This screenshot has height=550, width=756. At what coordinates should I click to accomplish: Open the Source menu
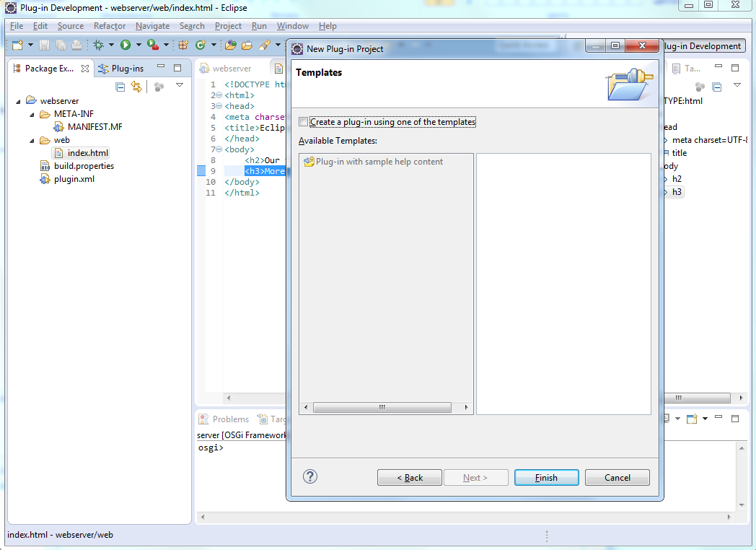[x=71, y=26]
